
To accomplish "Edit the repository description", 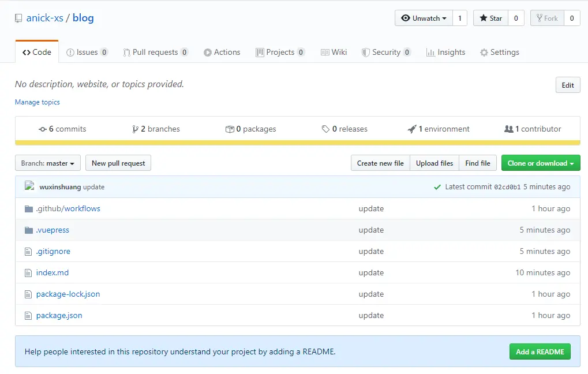I will coord(568,85).
